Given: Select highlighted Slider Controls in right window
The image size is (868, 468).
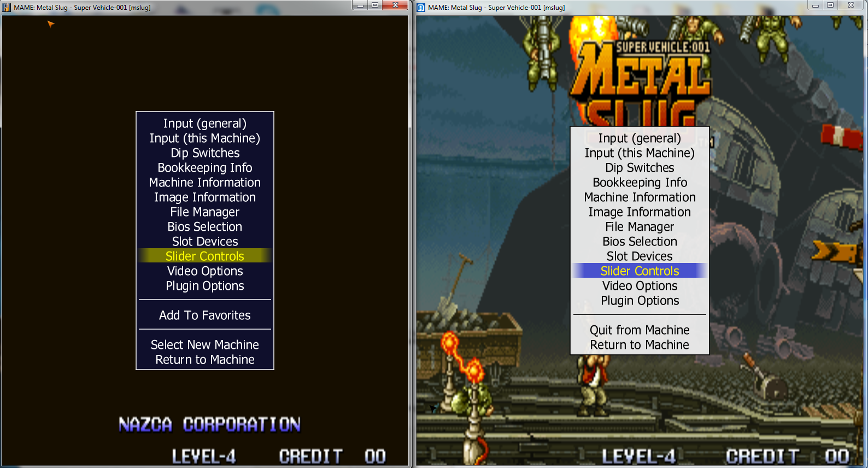Looking at the screenshot, I should (640, 271).
